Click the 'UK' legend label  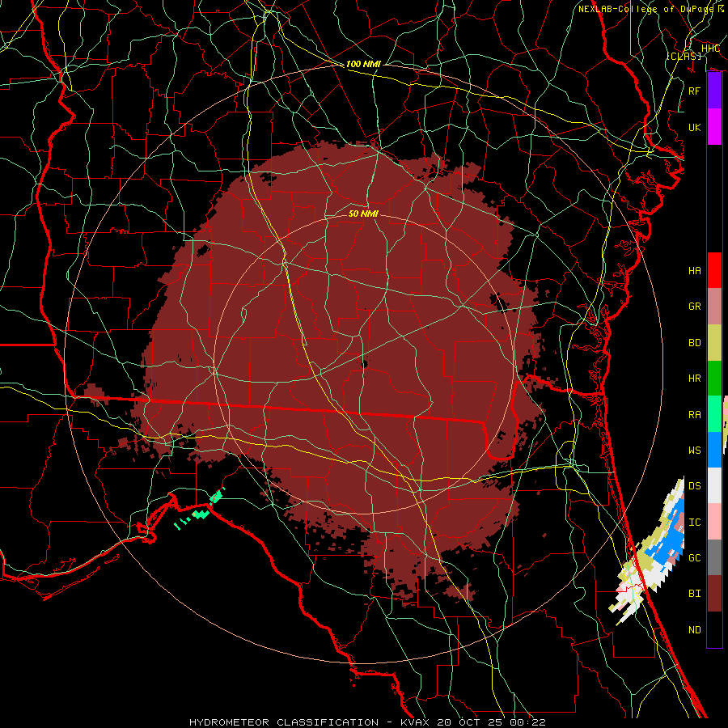[694, 127]
